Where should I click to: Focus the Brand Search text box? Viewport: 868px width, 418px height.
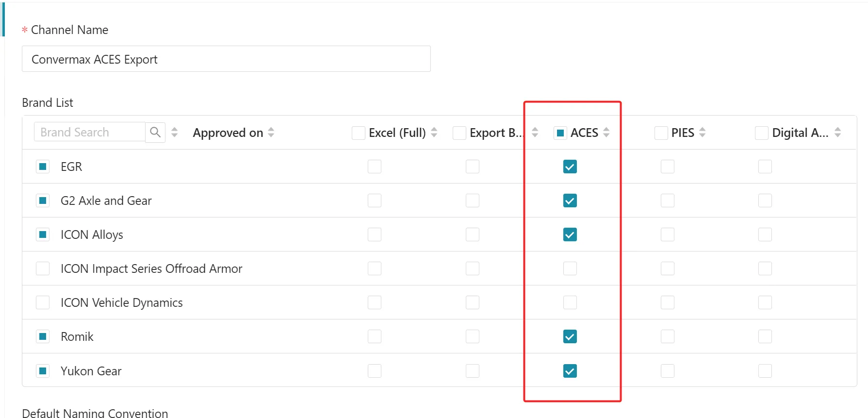click(90, 132)
